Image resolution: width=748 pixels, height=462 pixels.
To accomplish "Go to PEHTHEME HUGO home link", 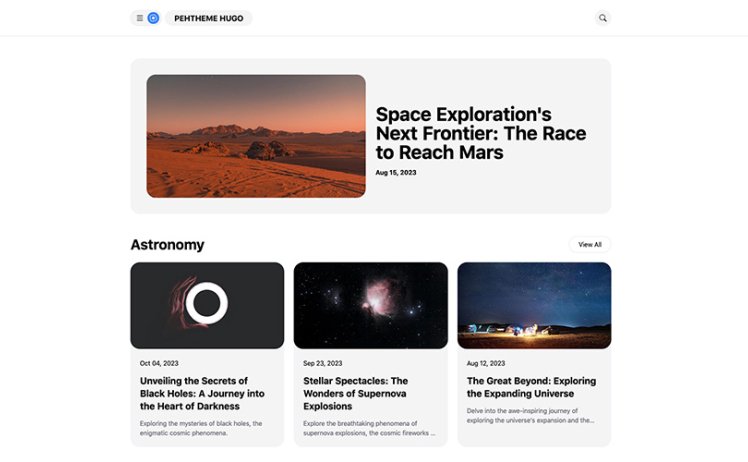I will 209,18.
